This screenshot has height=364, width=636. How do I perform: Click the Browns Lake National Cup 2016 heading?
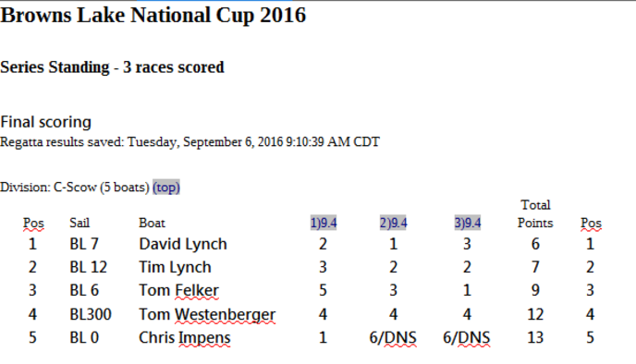(x=153, y=16)
